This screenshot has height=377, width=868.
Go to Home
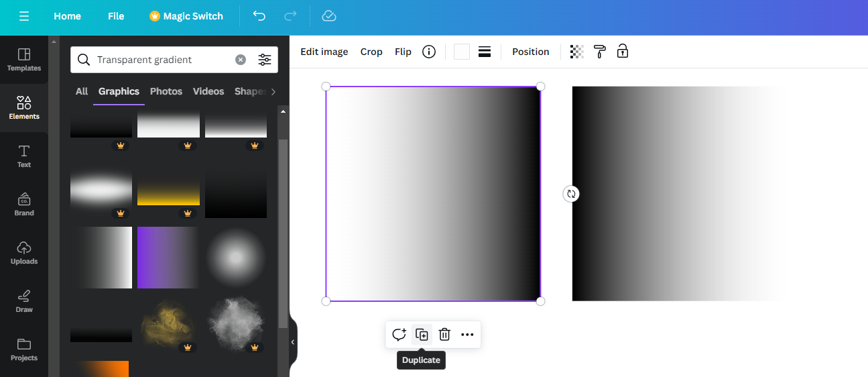pyautogui.click(x=67, y=16)
